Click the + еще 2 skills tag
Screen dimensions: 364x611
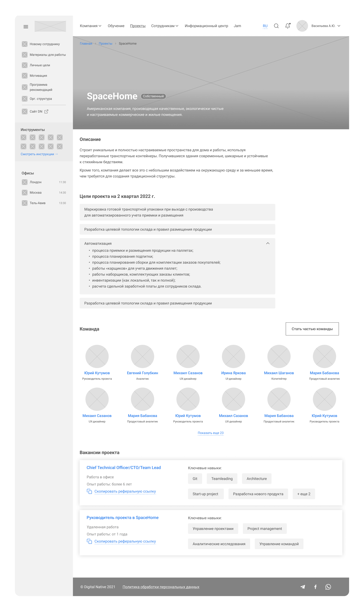(x=304, y=494)
